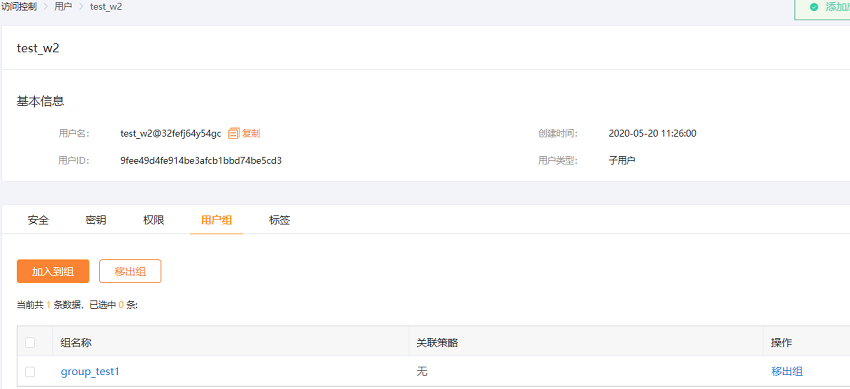Click the 复制 text next to the username

click(251, 133)
